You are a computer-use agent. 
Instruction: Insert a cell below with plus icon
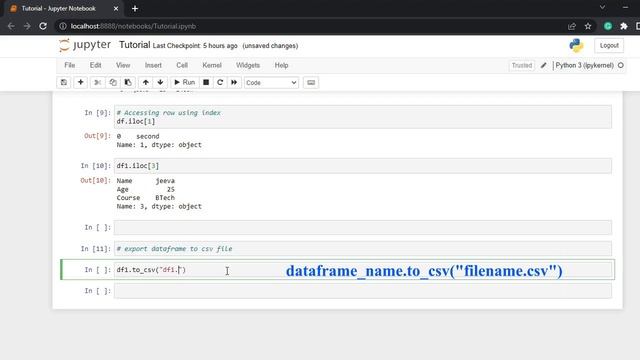coord(80,82)
